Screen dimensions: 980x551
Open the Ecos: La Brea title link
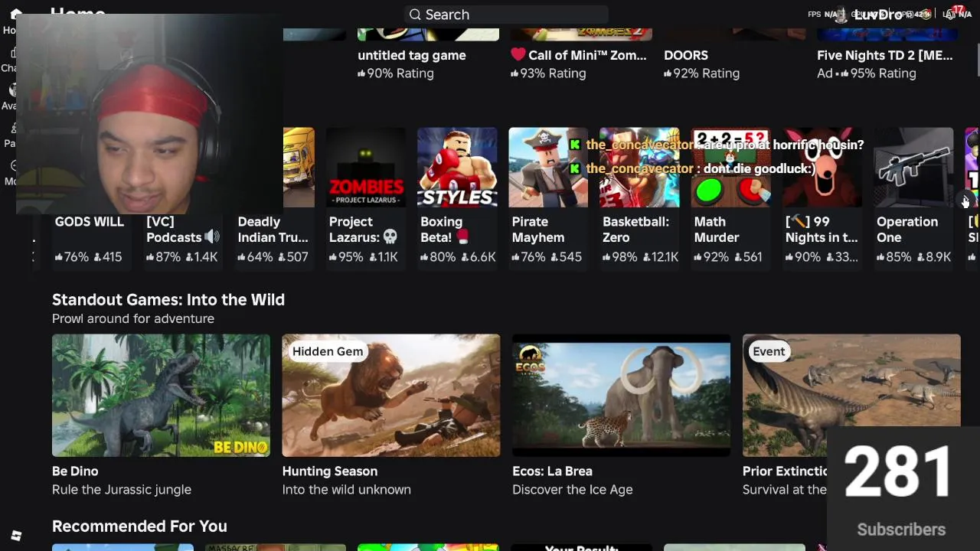point(552,471)
